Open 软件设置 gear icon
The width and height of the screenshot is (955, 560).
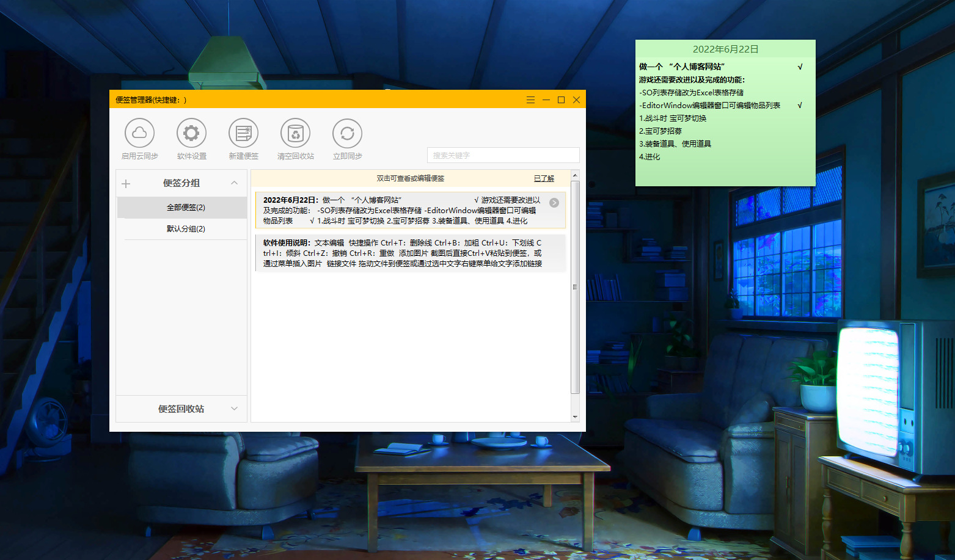click(191, 133)
